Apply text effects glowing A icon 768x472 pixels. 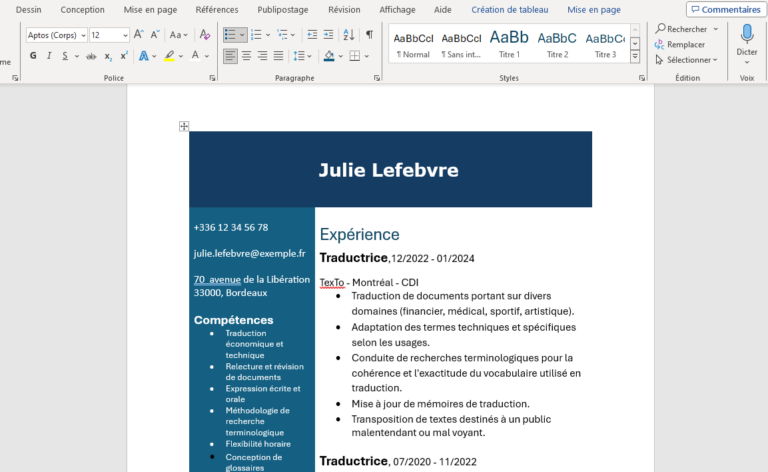[144, 56]
